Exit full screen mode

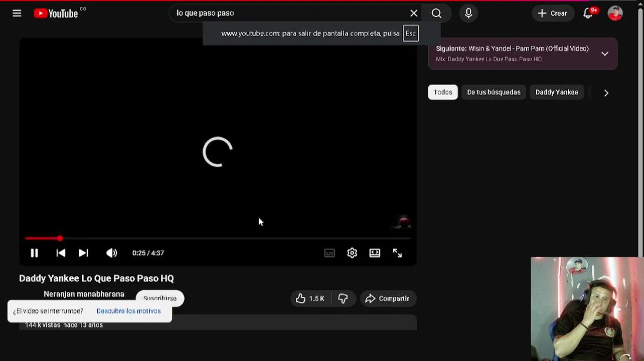[x=397, y=253]
